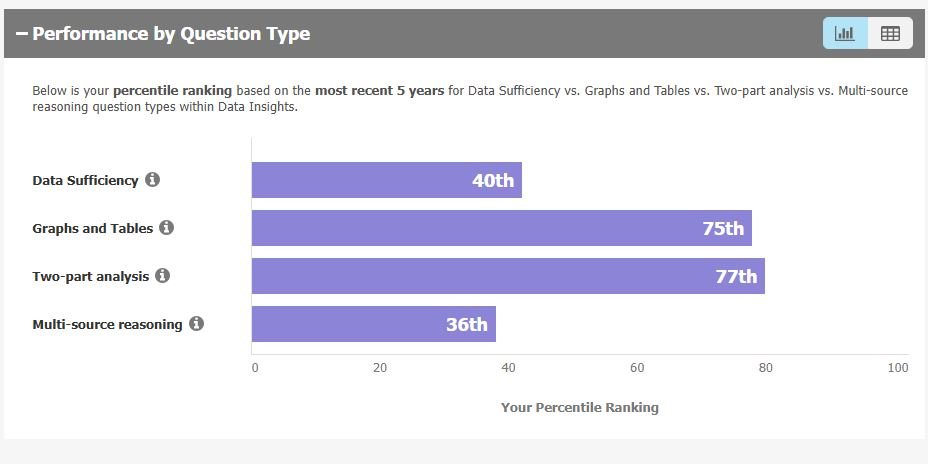
Task: Show info for Two-part analysis
Action: 162,276
